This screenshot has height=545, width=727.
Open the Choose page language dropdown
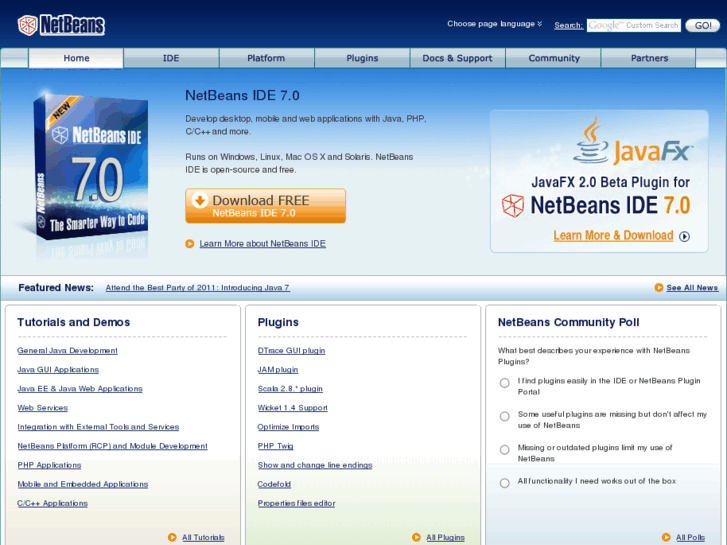[x=494, y=24]
